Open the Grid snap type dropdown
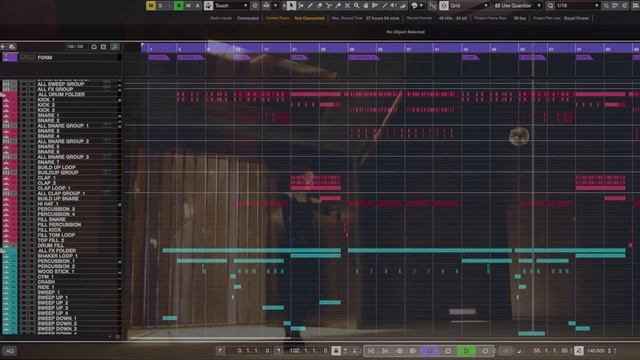 click(469, 5)
